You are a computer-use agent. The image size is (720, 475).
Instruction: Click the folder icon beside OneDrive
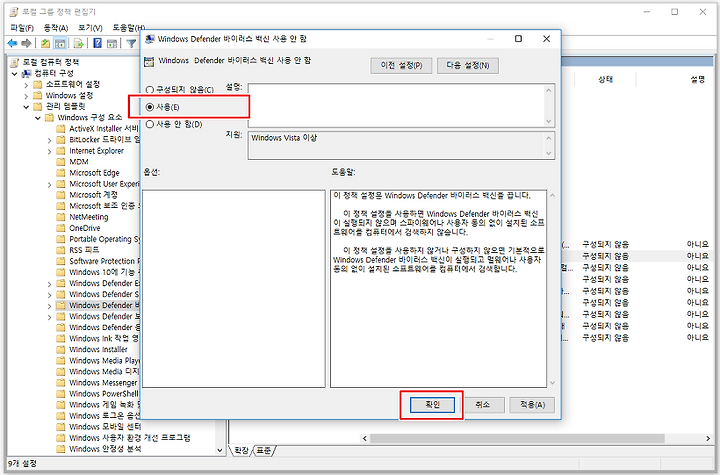pyautogui.click(x=61, y=228)
